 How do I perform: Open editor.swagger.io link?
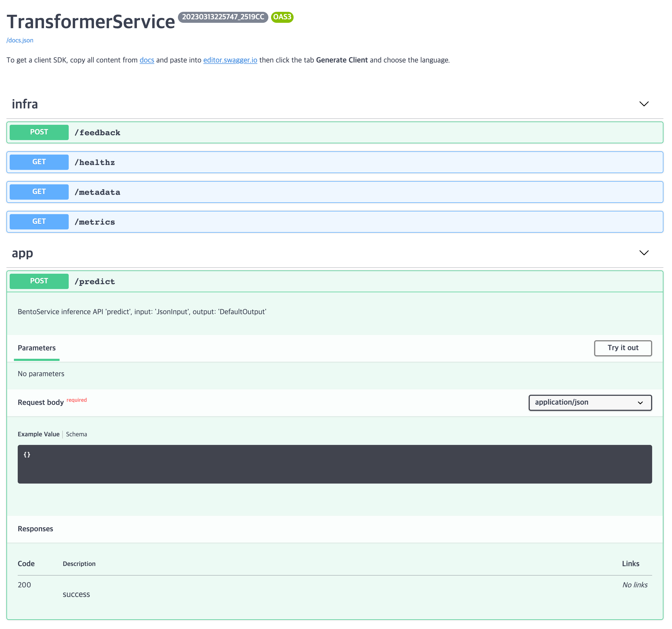[230, 60]
